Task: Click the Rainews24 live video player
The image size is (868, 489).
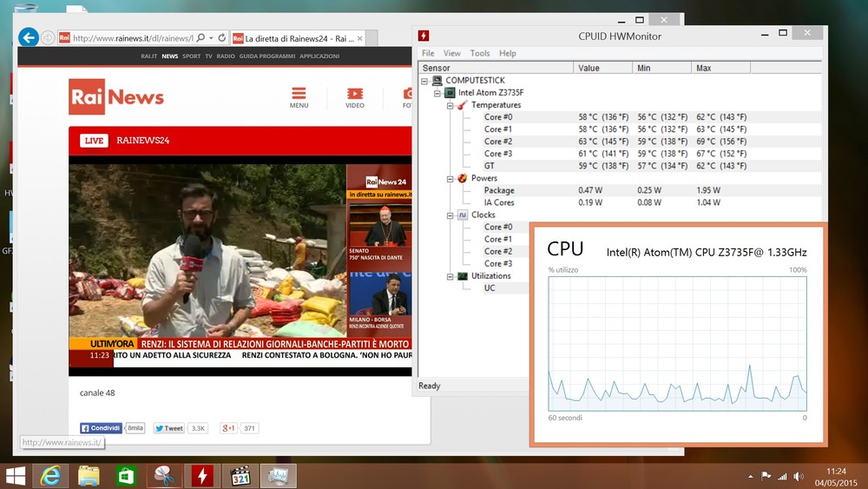Action: click(x=240, y=266)
